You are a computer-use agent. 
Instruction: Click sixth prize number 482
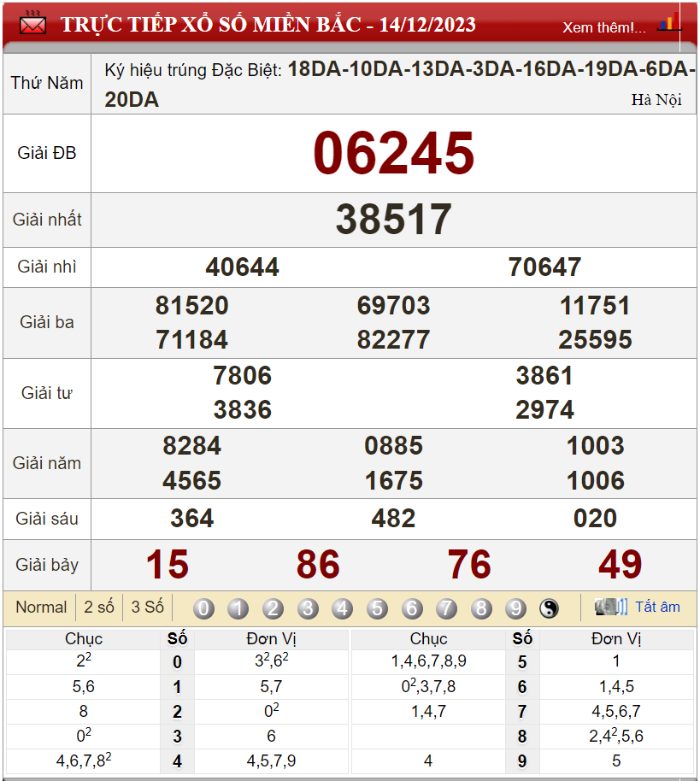click(x=394, y=519)
